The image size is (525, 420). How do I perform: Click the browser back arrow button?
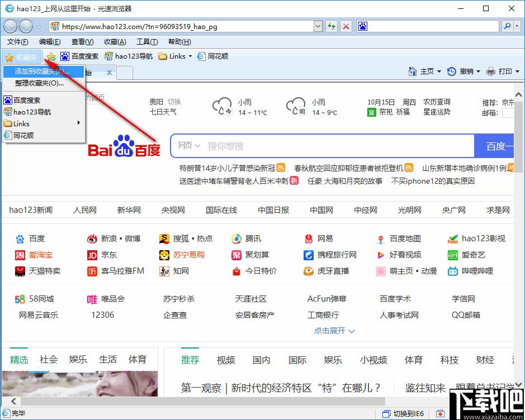(x=10, y=26)
